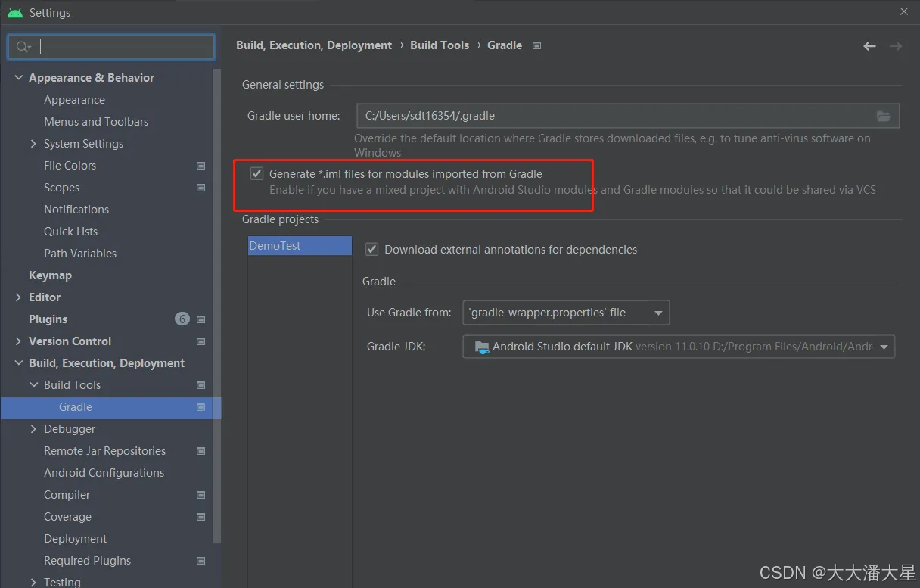Expand the Editor section
Image resolution: width=920 pixels, height=588 pixels.
[19, 297]
